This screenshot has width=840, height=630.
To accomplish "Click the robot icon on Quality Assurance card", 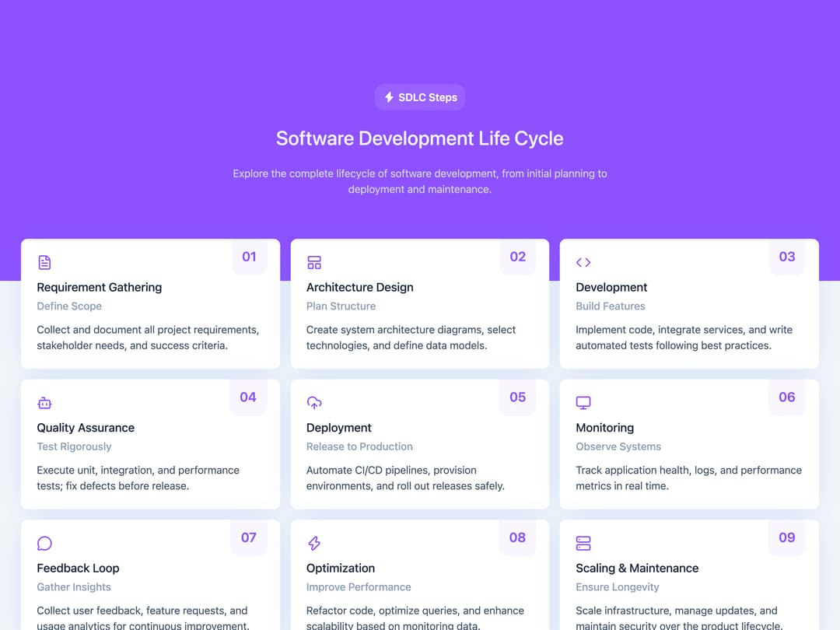I will click(44, 403).
